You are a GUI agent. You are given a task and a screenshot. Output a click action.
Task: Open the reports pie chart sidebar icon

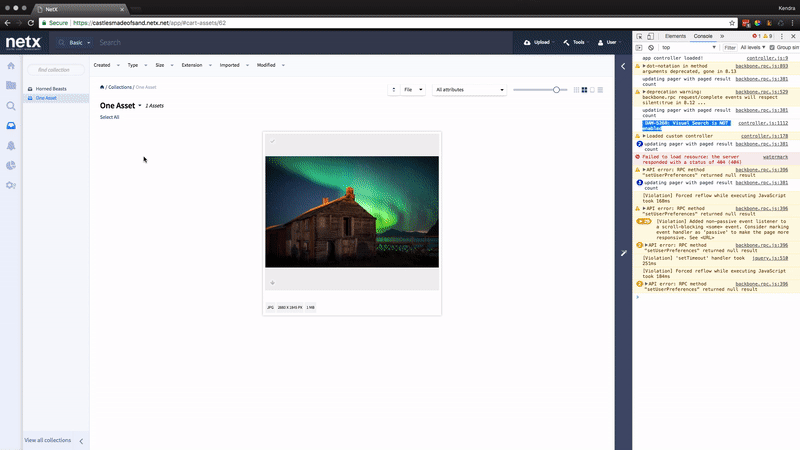[x=11, y=165]
